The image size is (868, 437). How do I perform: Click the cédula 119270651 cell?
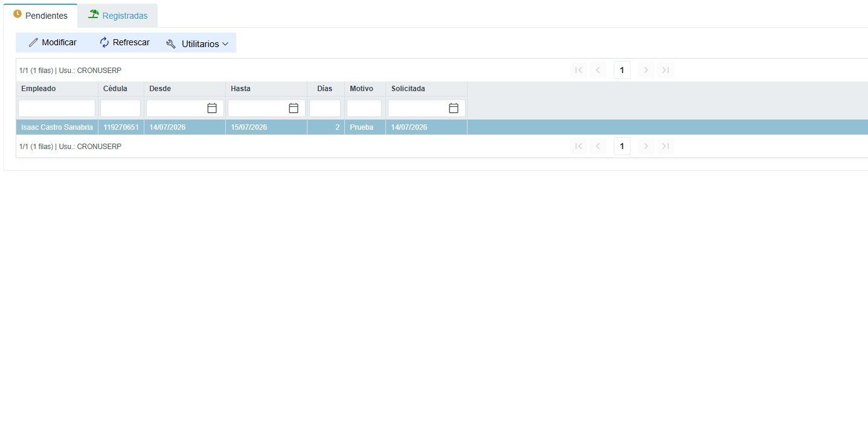121,127
